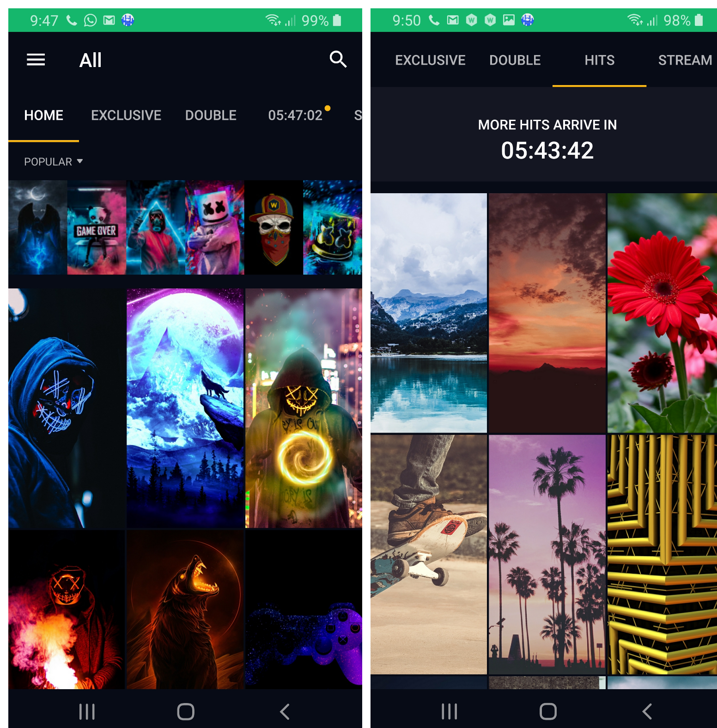This screenshot has height=728, width=717.
Task: Tap the Wi-Fi icon in left status bar
Action: tap(273, 20)
